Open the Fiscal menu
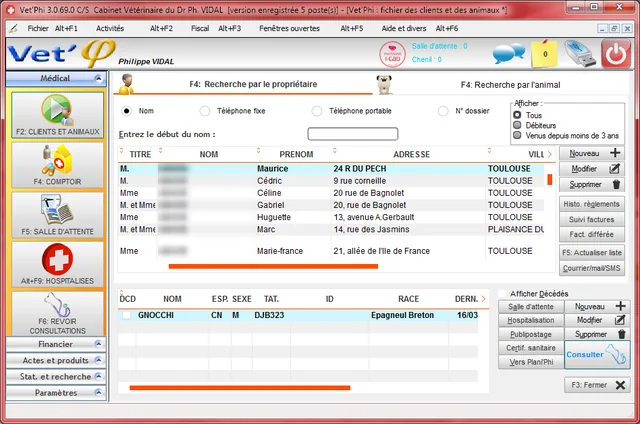This screenshot has width=640, height=424. point(200,28)
